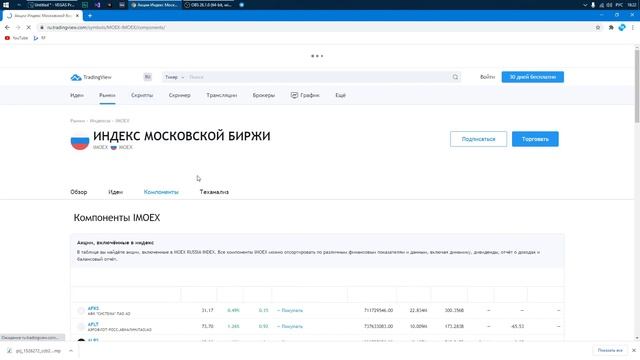Viewport: 640px width, 360px height.
Task: Open the AFLT ticker link
Action: click(93, 324)
